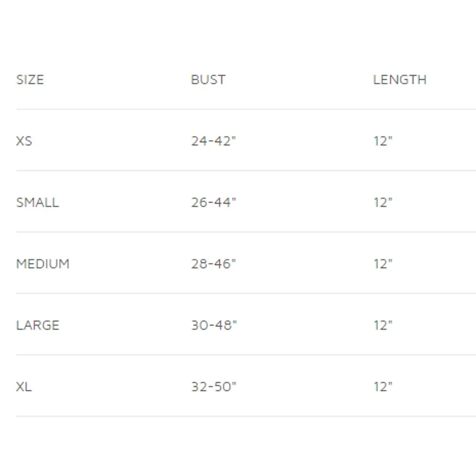Click the SIZE column header

point(30,80)
